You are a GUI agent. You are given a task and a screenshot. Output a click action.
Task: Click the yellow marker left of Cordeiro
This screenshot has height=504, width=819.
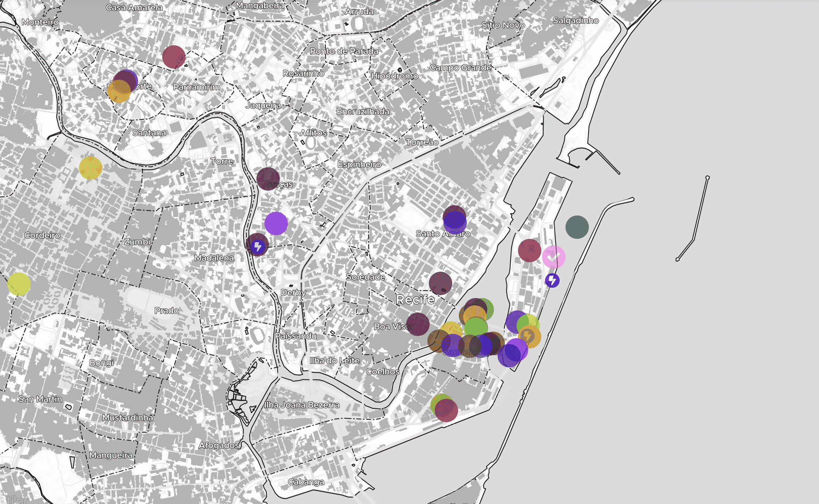point(19,284)
